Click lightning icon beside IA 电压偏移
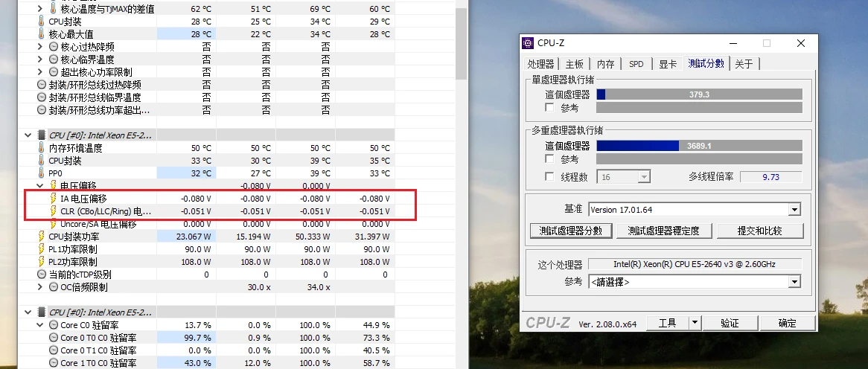 pos(53,198)
